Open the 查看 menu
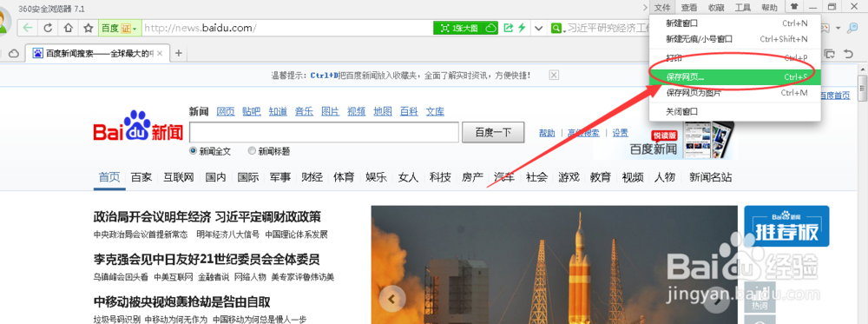The width and height of the screenshot is (868, 324). pyautogui.click(x=689, y=7)
